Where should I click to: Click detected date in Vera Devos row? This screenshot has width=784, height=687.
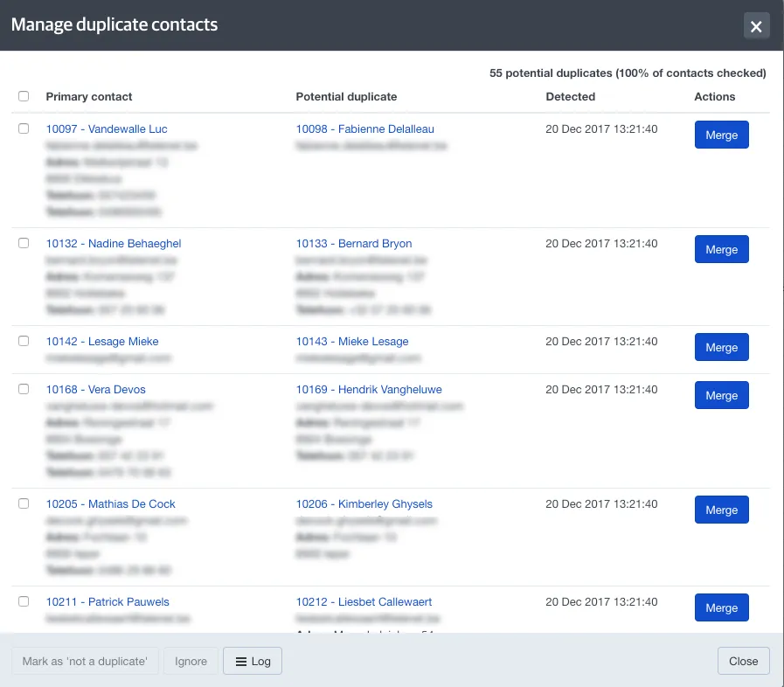pos(601,390)
